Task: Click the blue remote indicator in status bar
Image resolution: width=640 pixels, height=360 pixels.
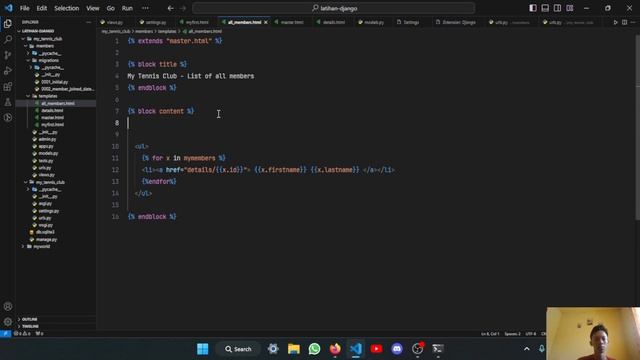Action: [5, 333]
